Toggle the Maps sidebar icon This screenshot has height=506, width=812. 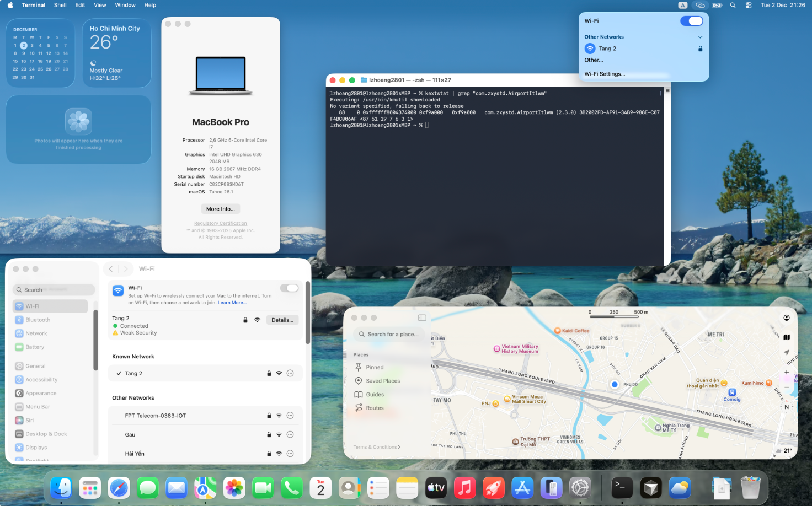click(422, 318)
